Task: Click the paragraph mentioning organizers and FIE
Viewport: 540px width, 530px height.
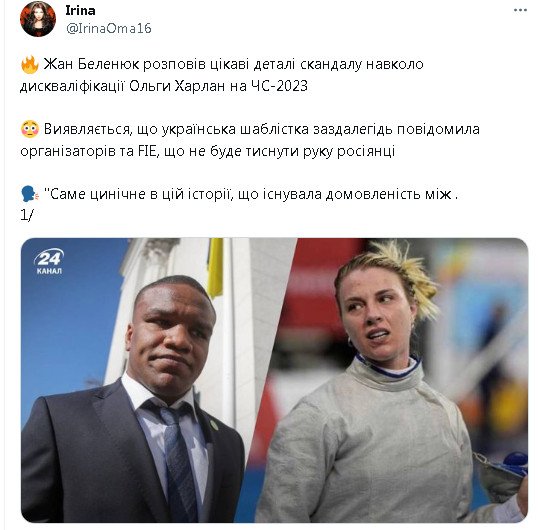Action: point(250,140)
